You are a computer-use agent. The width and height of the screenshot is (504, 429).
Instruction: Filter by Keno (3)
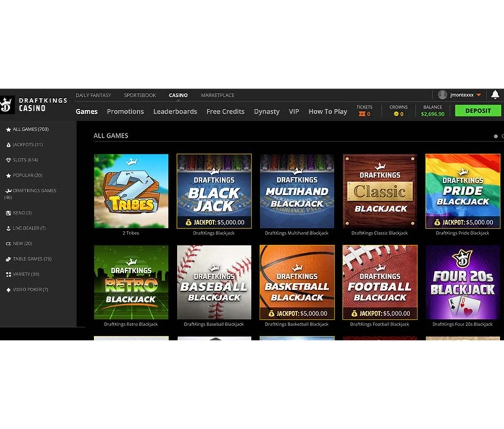(22, 213)
